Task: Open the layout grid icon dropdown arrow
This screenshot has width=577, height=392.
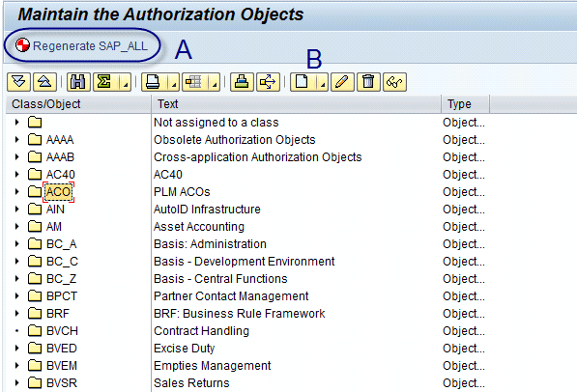Action: point(215,82)
